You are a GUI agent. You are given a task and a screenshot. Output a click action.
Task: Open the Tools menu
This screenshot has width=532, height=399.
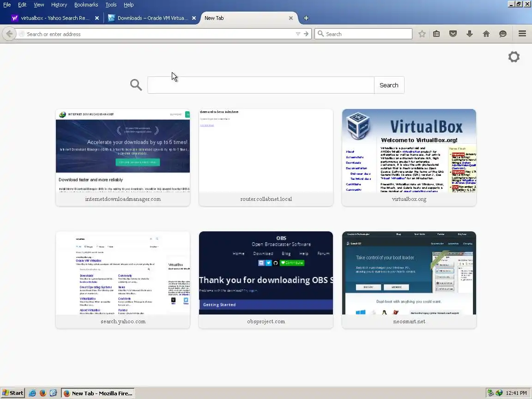[x=111, y=5]
